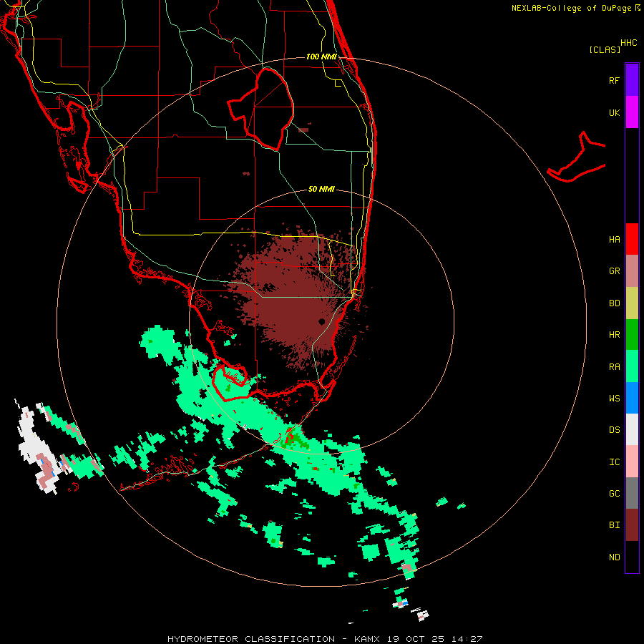Click the HHC product code text
644x644 pixels.
click(628, 43)
